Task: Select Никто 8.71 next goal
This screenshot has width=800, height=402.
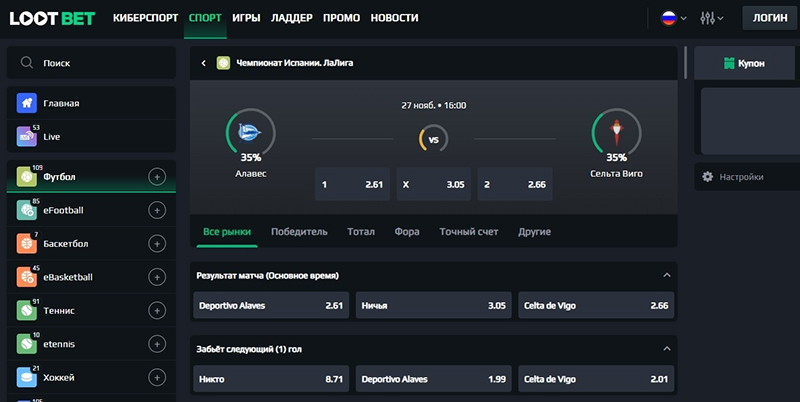Action: click(x=271, y=379)
